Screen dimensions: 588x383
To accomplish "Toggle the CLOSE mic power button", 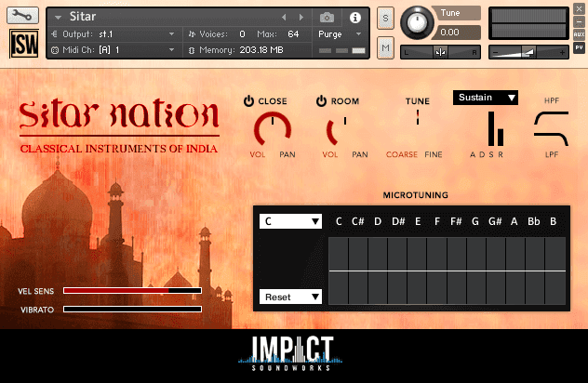I will (248, 100).
